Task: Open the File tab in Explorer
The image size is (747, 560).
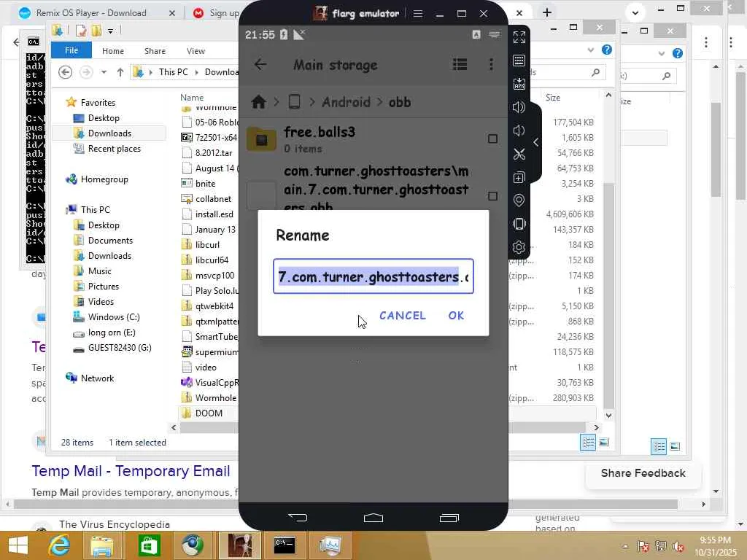Action: [71, 50]
